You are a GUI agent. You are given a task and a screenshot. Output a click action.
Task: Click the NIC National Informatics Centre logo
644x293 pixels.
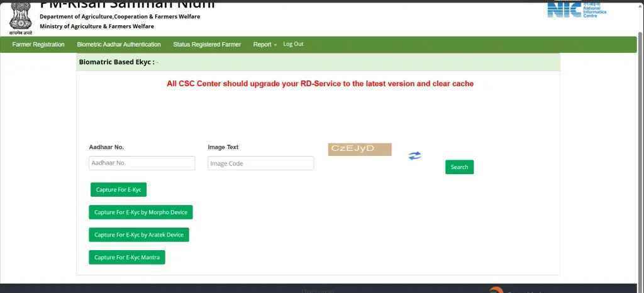click(x=577, y=9)
